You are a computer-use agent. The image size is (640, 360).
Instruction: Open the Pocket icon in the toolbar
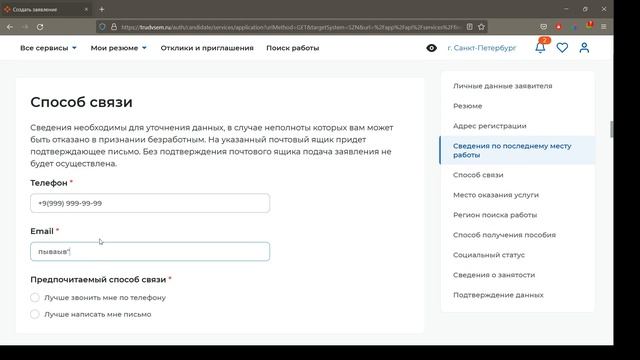point(544,27)
